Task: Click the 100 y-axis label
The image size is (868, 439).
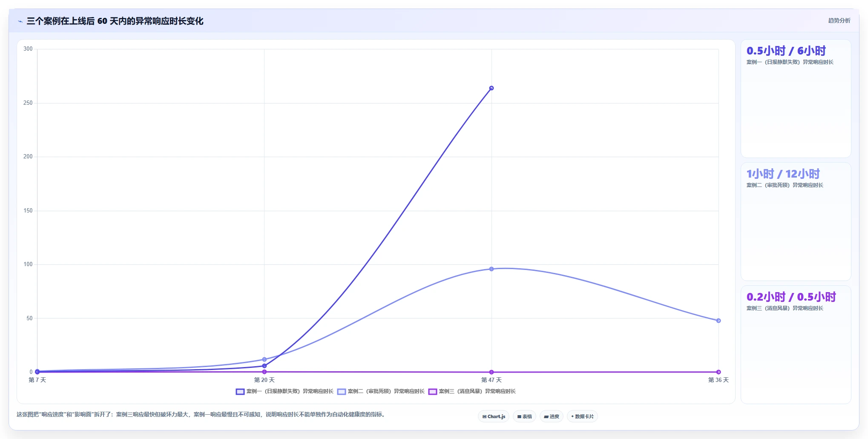Action: tap(28, 264)
